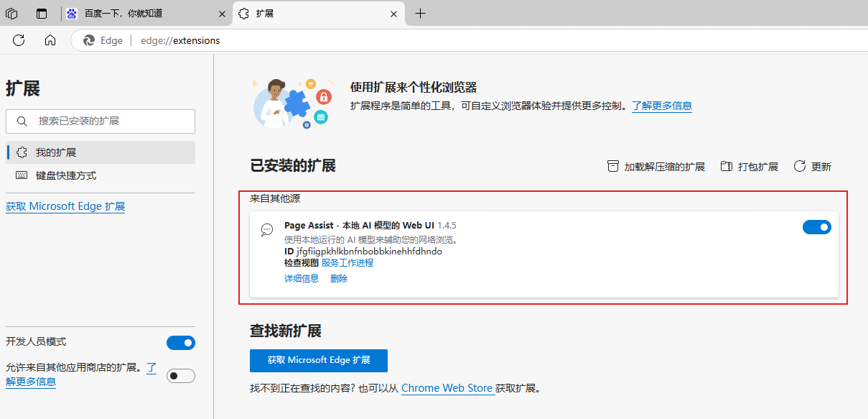The image size is (868, 419).
Task: Select 我的扩展 in the sidebar
Action: coord(101,152)
